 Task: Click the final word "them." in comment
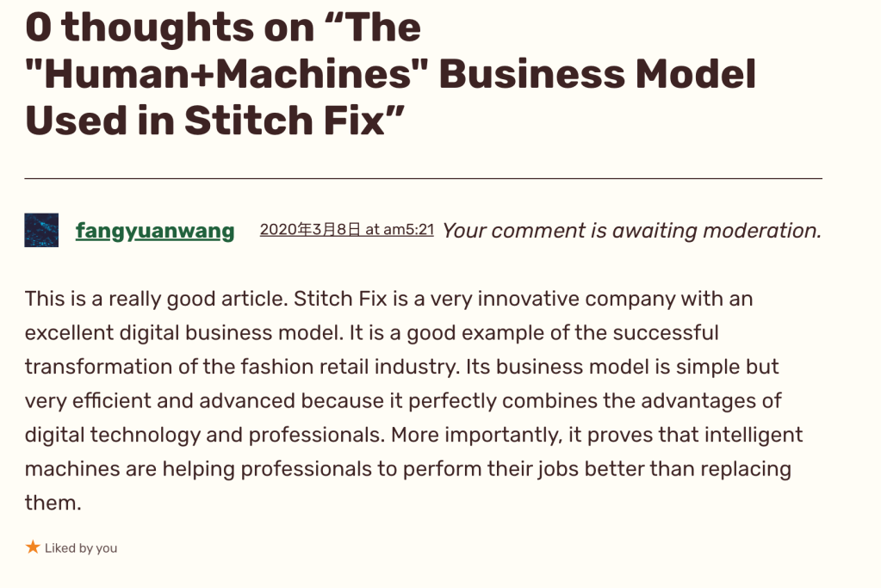click(x=53, y=503)
